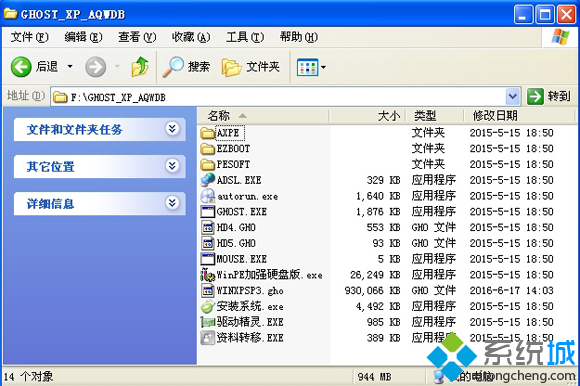
Task: Click the 944 MB status bar entry
Action: 375,377
